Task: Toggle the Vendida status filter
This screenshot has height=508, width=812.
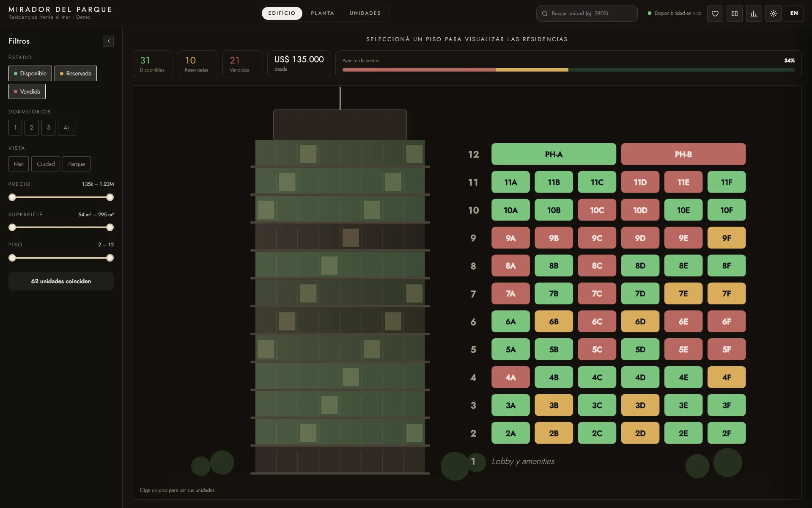Action: pyautogui.click(x=27, y=91)
